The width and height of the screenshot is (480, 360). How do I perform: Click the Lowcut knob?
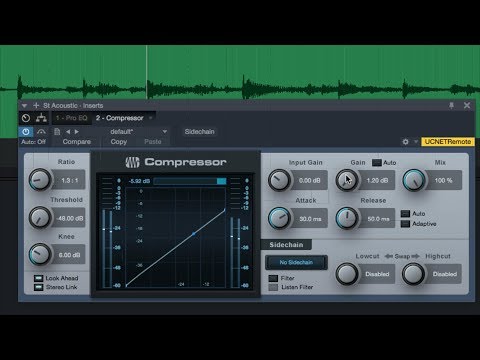[347, 274]
